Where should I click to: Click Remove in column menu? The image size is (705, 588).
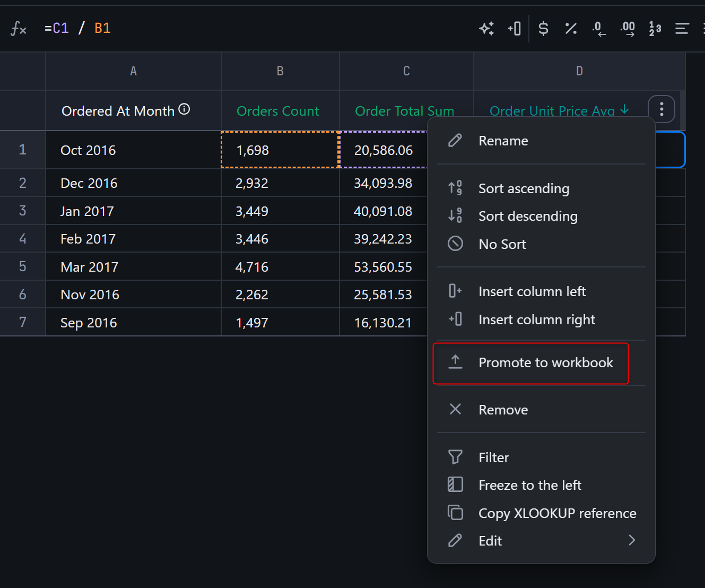pos(503,410)
